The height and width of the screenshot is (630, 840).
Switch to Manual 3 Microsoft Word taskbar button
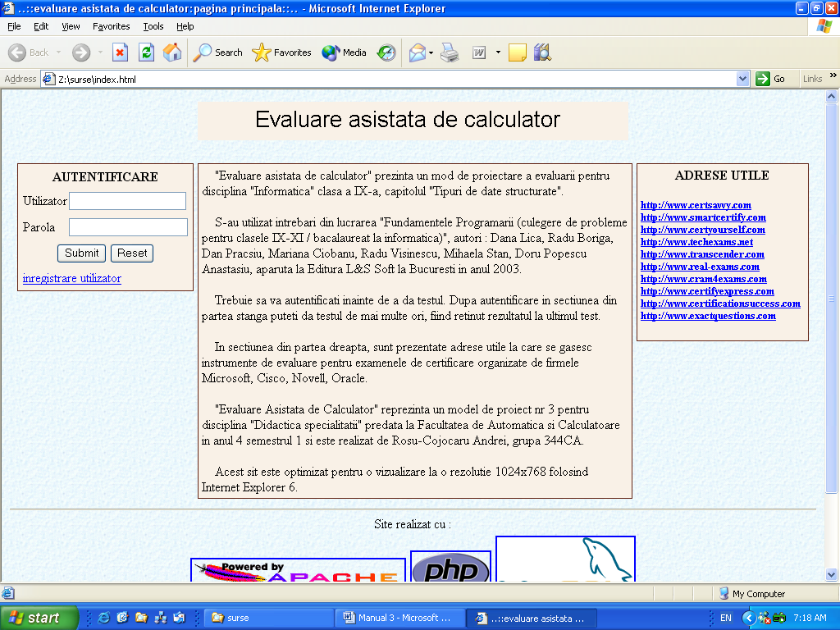coord(399,618)
